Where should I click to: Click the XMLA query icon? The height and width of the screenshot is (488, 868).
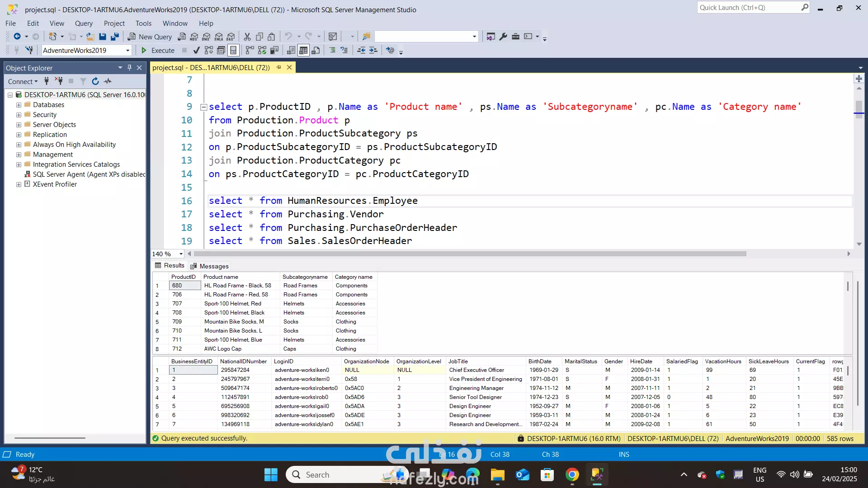click(x=219, y=37)
